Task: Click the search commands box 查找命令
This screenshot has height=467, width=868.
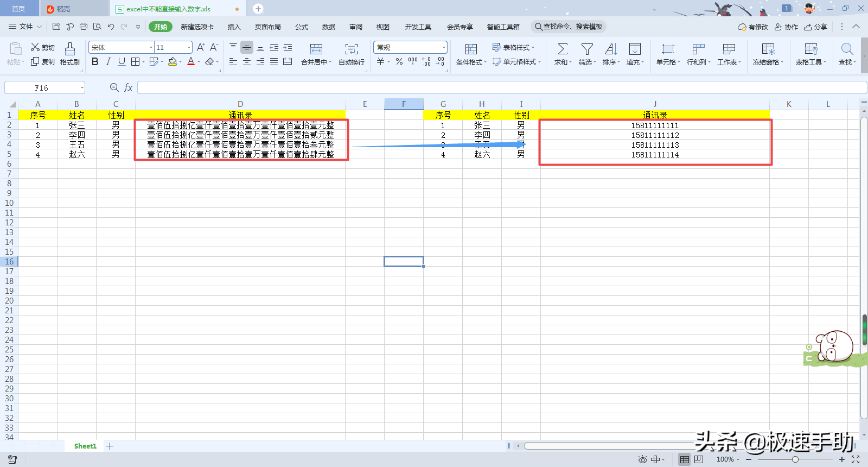Action: coord(569,27)
